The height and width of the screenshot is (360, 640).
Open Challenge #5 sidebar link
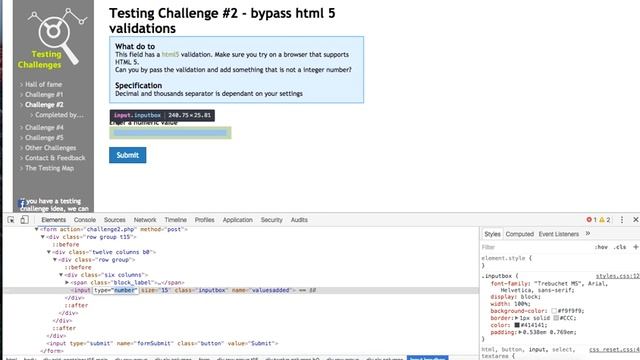(x=44, y=138)
